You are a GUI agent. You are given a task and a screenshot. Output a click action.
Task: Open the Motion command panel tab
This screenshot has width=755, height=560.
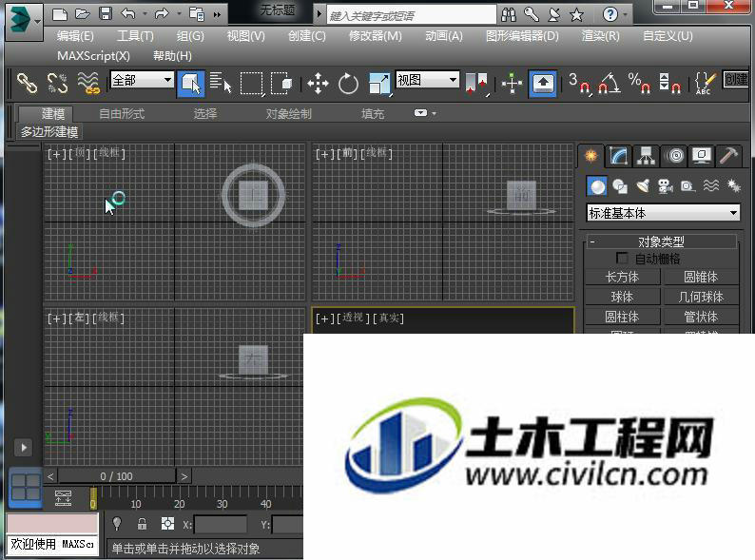(674, 156)
